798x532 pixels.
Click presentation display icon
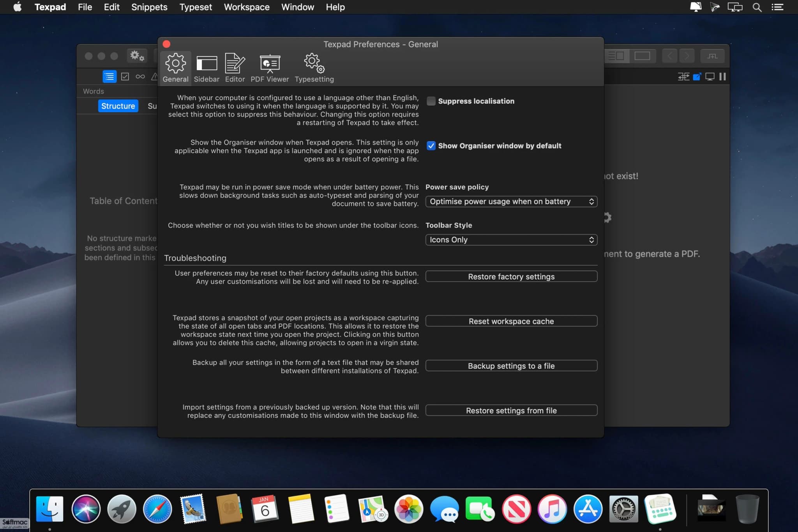pos(710,76)
